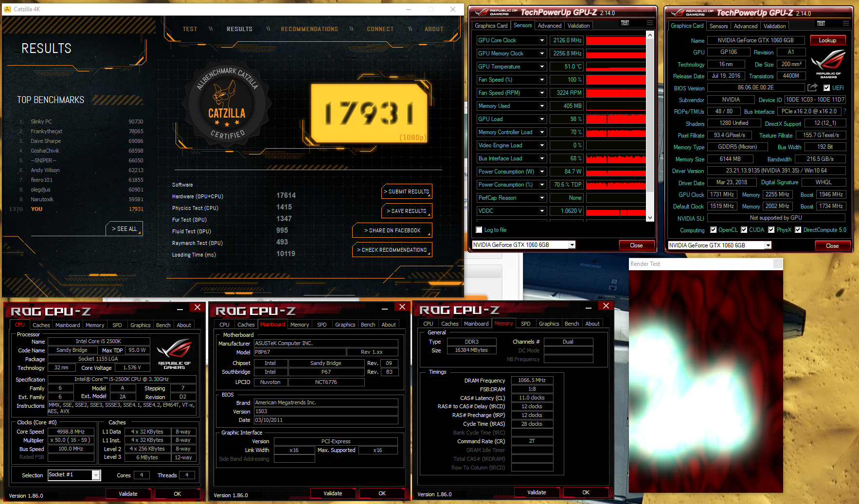Open the Memory Used sensor dropdown
Image resolution: width=859 pixels, height=504 pixels.
pos(542,106)
